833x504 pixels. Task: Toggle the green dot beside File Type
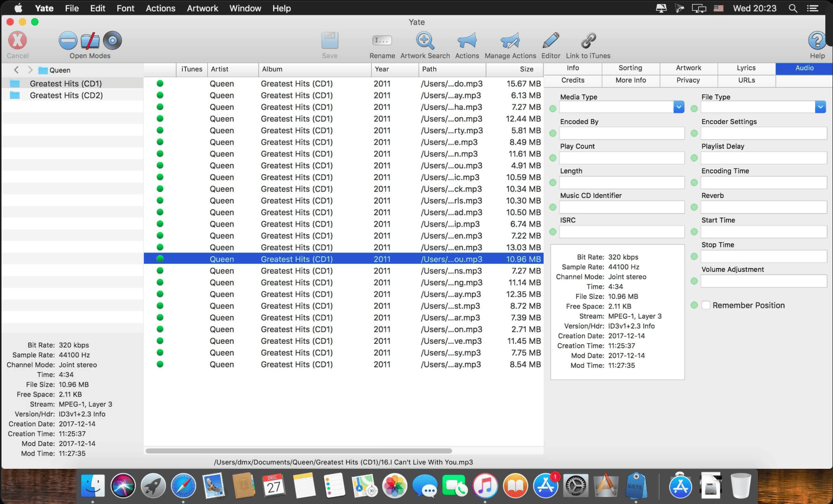694,109
